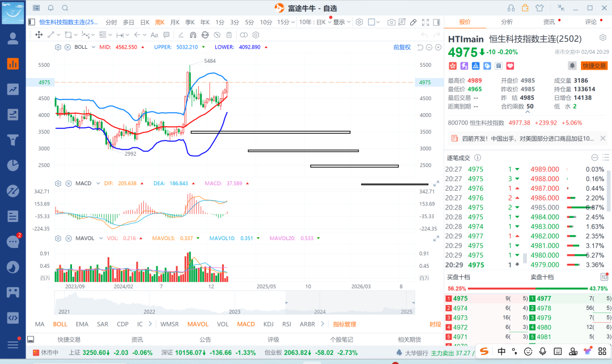This screenshot has width=612, height=364.
Task: Open the quotes bar-chart sidebar icon
Action: point(13,63)
